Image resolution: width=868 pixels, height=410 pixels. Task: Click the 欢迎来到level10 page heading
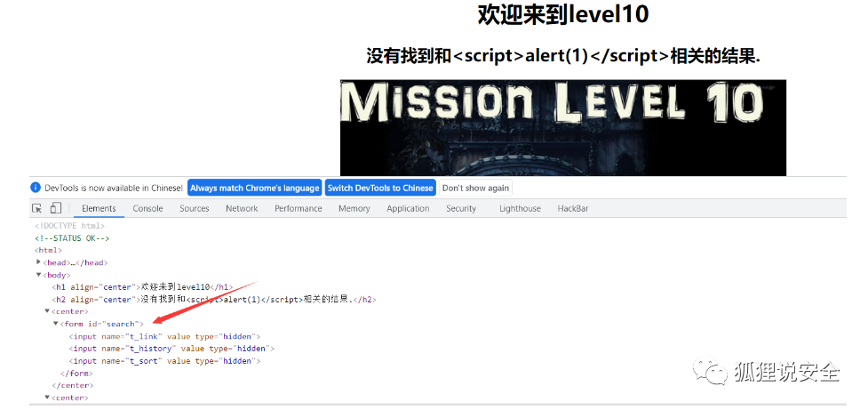(x=563, y=15)
